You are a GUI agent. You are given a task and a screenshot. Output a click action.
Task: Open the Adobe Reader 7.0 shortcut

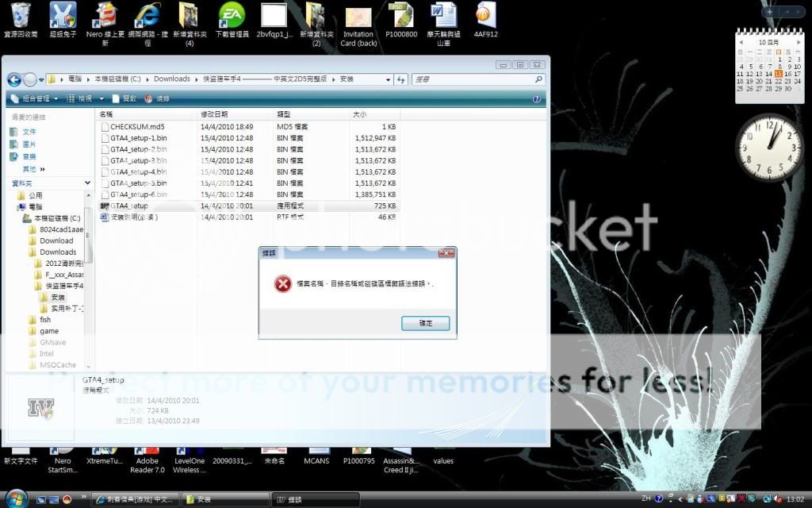[147, 449]
